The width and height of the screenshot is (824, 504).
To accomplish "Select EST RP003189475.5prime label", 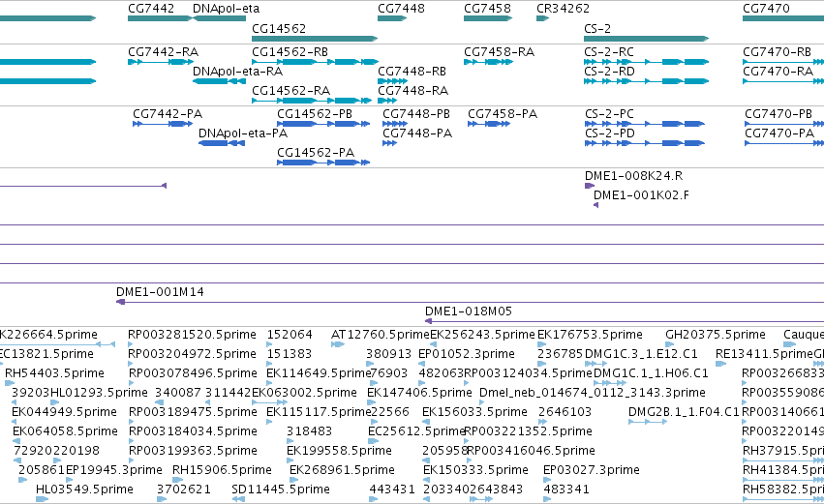I will click(x=193, y=412).
